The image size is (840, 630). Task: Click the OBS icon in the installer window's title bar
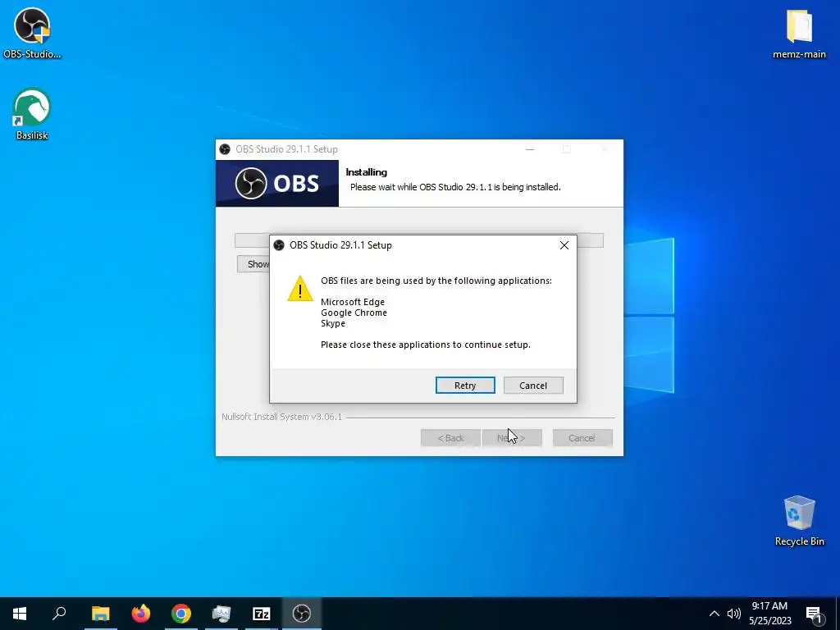click(225, 149)
